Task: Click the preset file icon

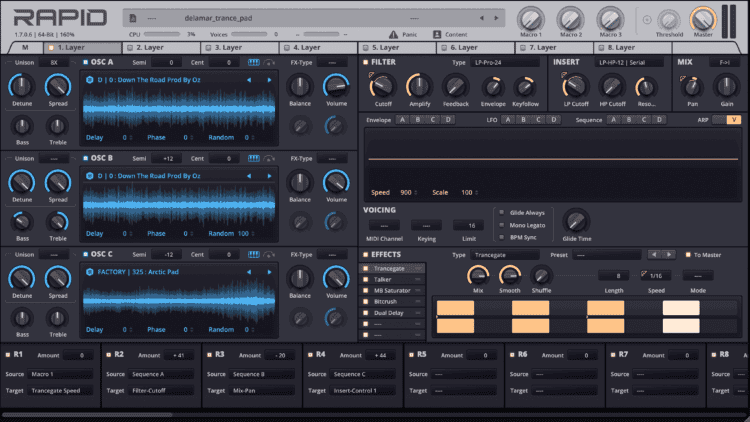Action: (133, 18)
